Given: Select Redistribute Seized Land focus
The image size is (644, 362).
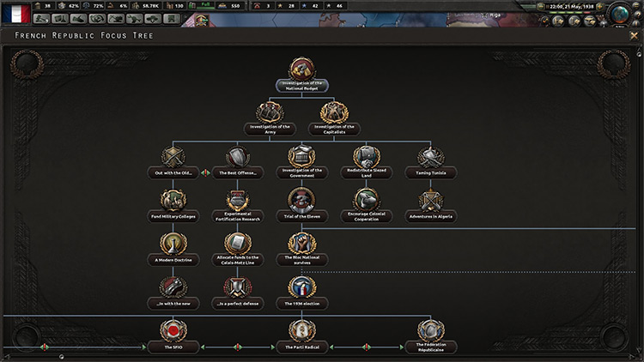Looking at the screenshot, I should pyautogui.click(x=367, y=162).
